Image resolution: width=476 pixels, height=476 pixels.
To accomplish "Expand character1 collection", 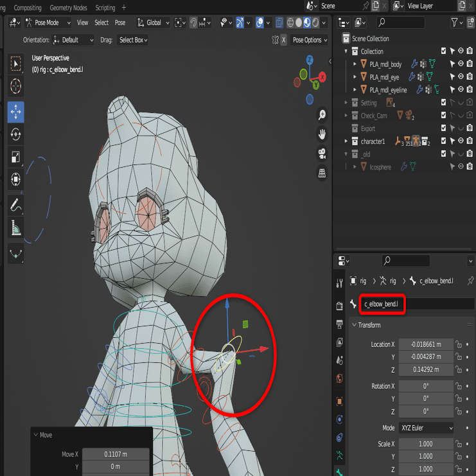I will [346, 141].
